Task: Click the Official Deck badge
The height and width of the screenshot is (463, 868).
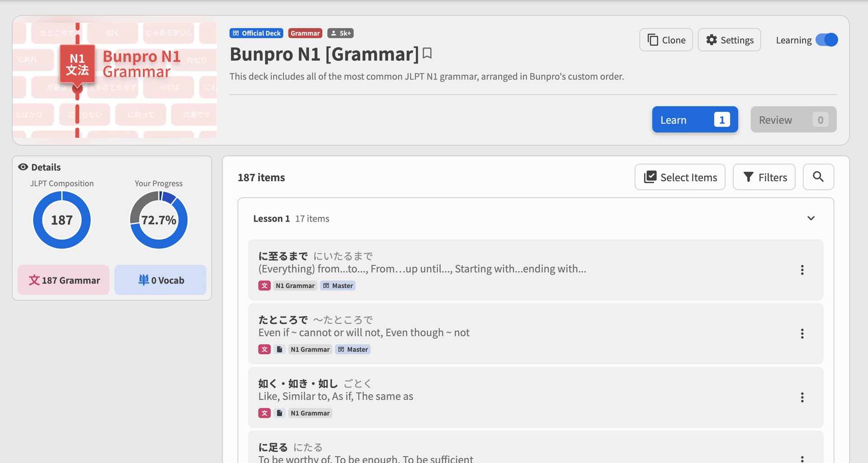Action: pos(256,33)
